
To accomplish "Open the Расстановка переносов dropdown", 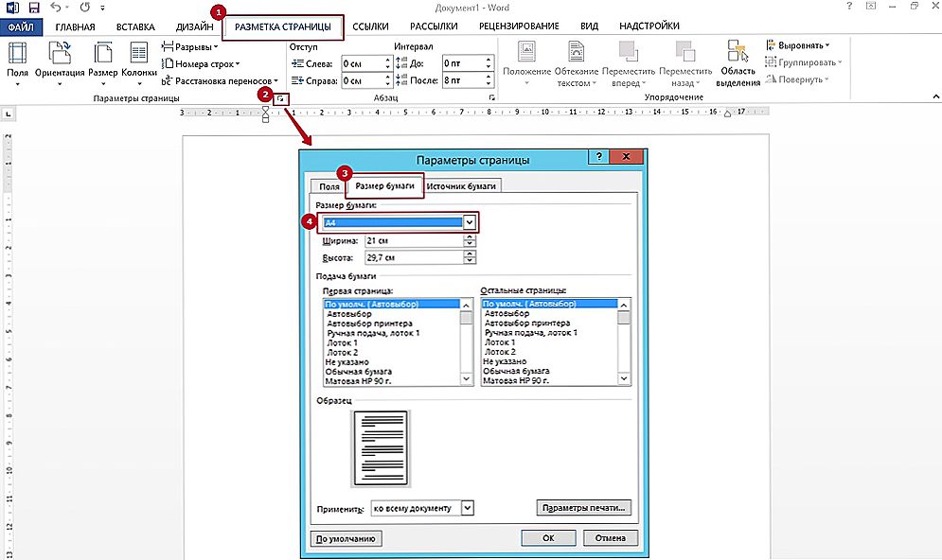I will (220, 80).
